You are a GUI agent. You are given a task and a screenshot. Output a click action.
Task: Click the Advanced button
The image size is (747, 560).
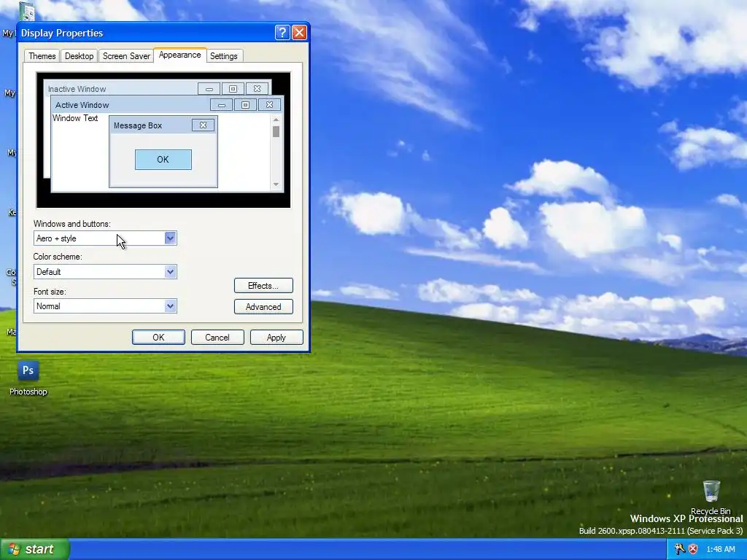pyautogui.click(x=263, y=307)
